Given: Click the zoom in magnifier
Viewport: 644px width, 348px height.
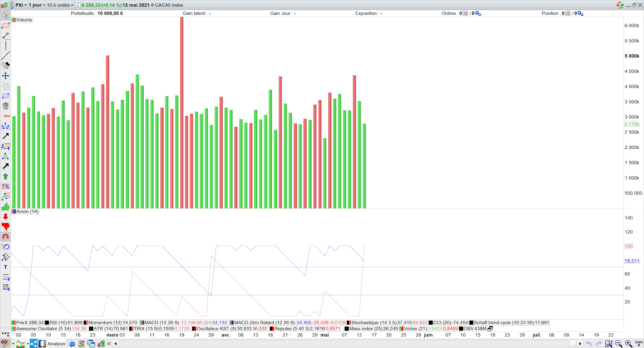Looking at the screenshot, I should click(x=629, y=344).
